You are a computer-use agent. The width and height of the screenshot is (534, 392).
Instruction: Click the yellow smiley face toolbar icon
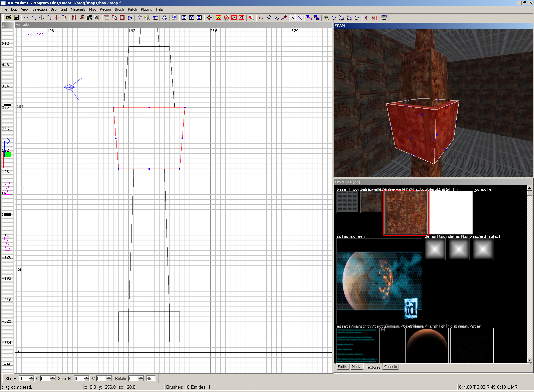coord(219,18)
